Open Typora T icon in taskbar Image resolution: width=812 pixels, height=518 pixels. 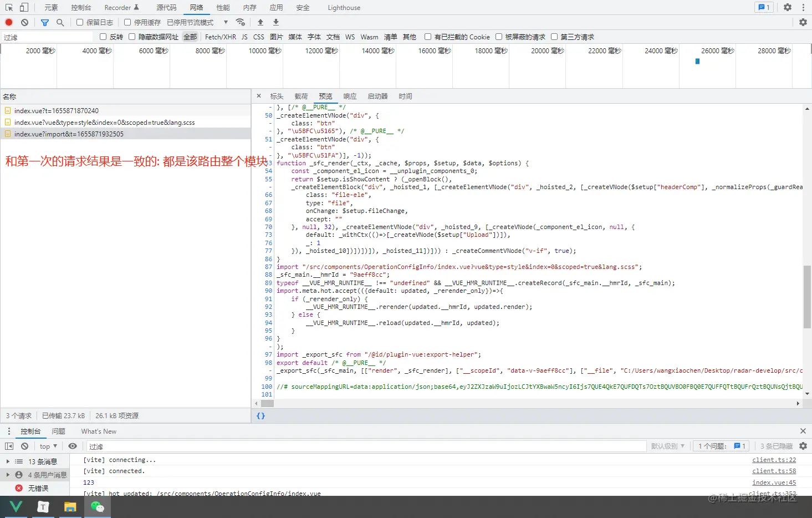click(43, 506)
